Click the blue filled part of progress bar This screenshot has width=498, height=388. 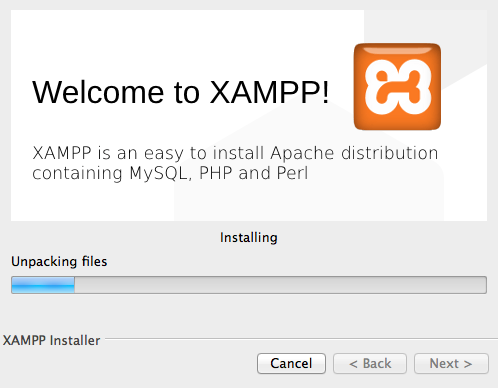point(43,285)
